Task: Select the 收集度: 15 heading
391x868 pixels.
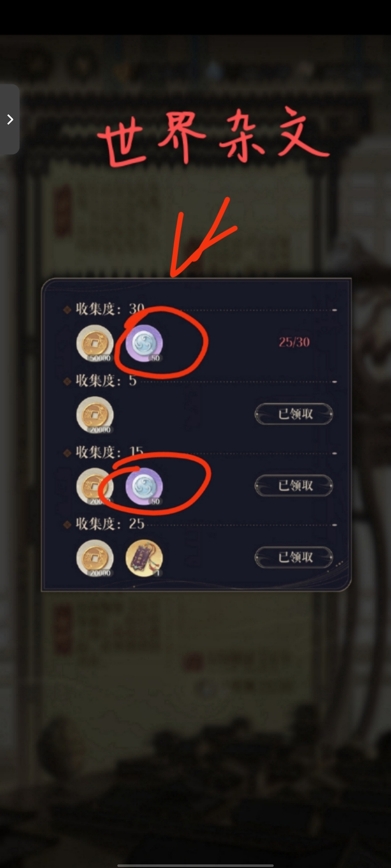Action: point(110,452)
